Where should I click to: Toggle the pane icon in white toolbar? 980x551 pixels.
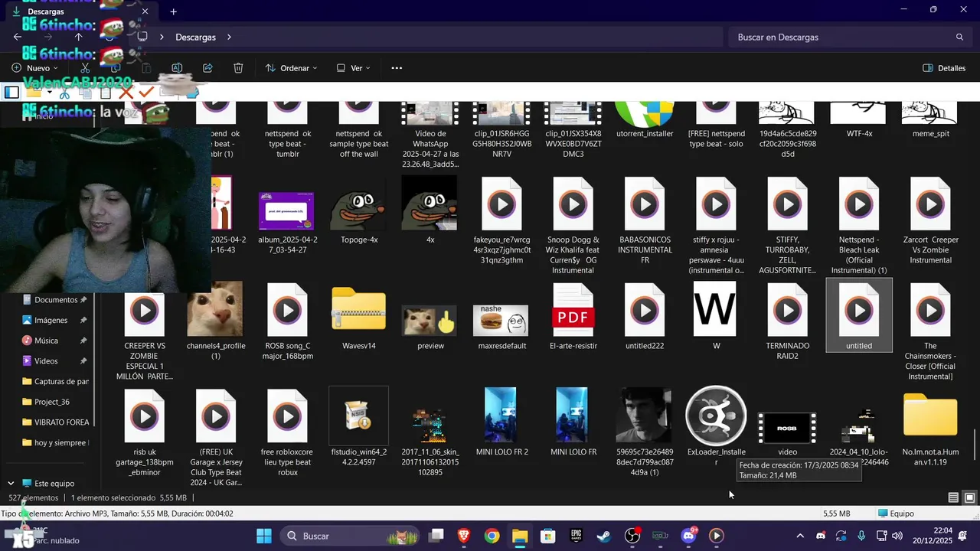tap(11, 93)
